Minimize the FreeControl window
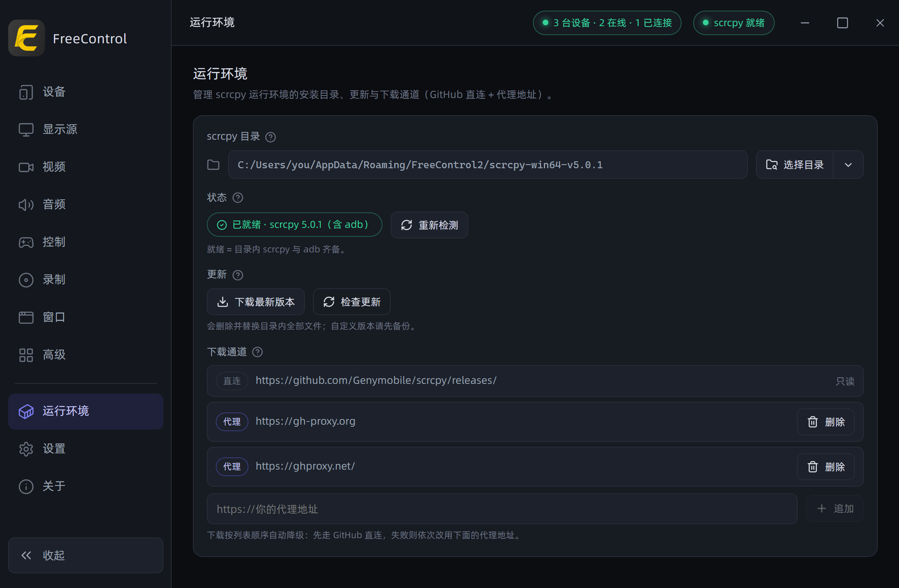Screen dimensions: 899x588 click(805, 23)
